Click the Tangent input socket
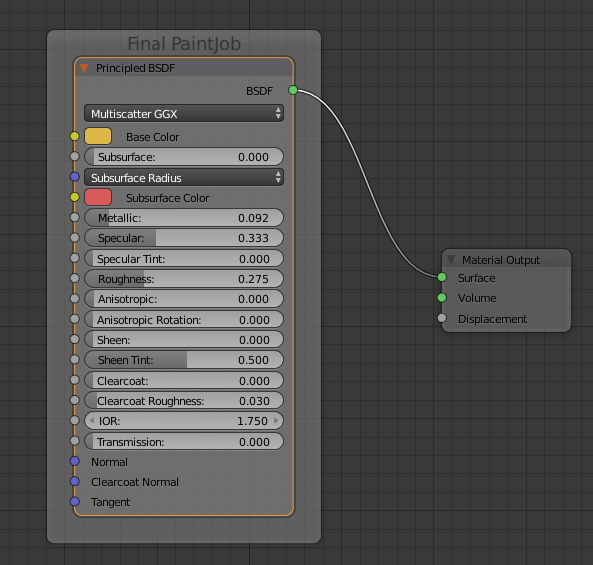The width and height of the screenshot is (593, 565). pos(75,502)
